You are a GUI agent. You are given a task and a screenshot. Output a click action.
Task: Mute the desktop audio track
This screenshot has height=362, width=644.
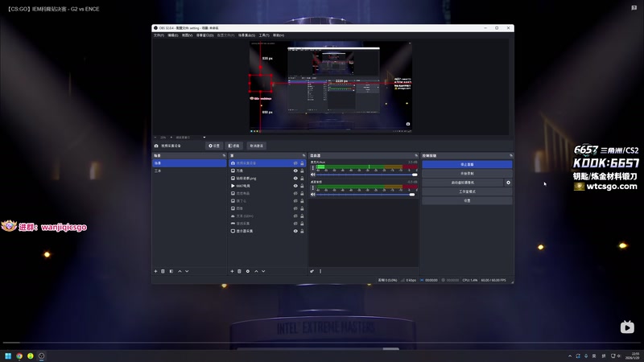pos(313,195)
